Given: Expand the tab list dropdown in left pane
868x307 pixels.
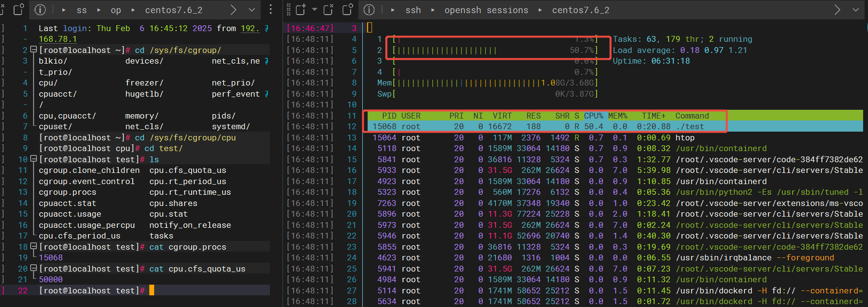Looking at the screenshot, I should click(x=252, y=10).
